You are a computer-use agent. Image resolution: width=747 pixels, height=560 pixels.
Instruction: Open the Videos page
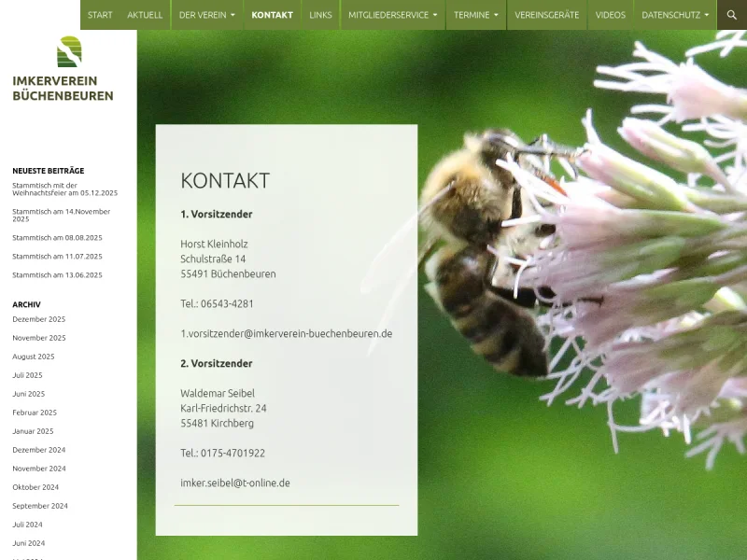click(611, 15)
